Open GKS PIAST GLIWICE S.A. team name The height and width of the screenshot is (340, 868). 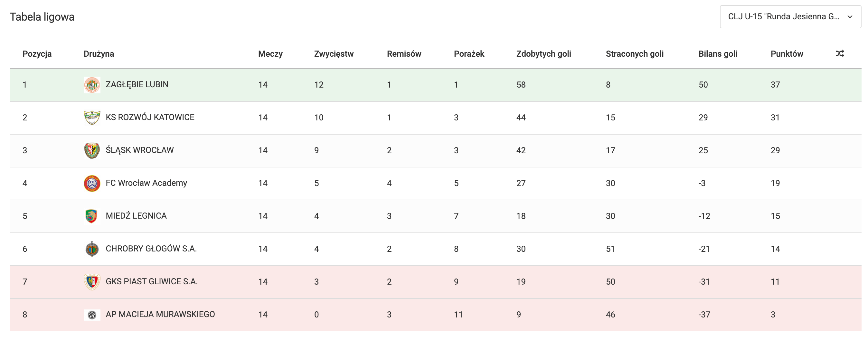152,282
